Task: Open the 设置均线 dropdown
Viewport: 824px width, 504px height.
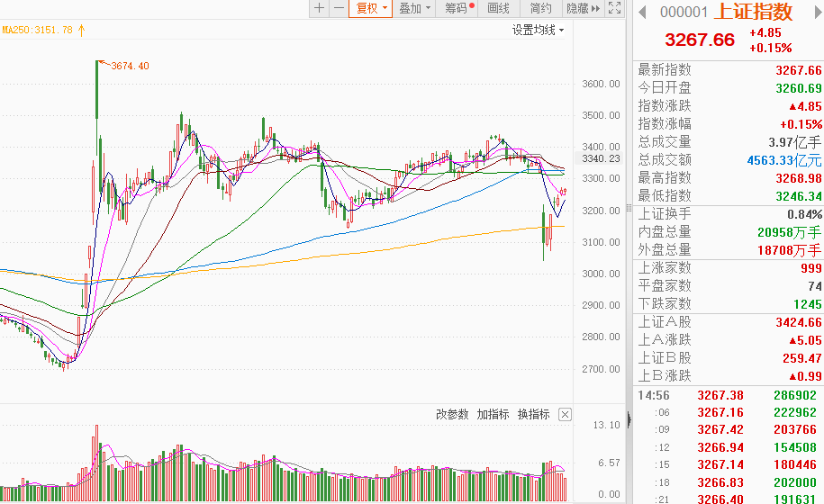Action: pos(538,30)
